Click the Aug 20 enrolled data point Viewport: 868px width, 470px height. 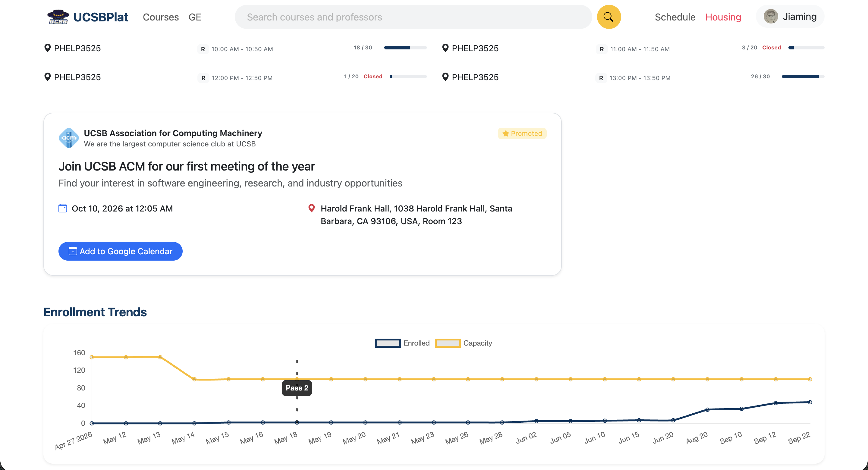pos(707,410)
